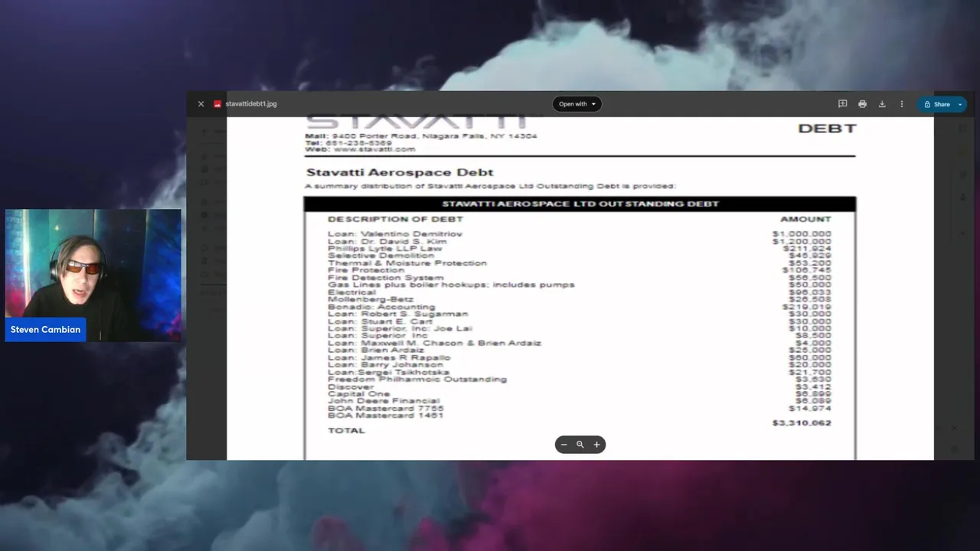Click 'Mollenberg-Betz' row

[x=580, y=299]
